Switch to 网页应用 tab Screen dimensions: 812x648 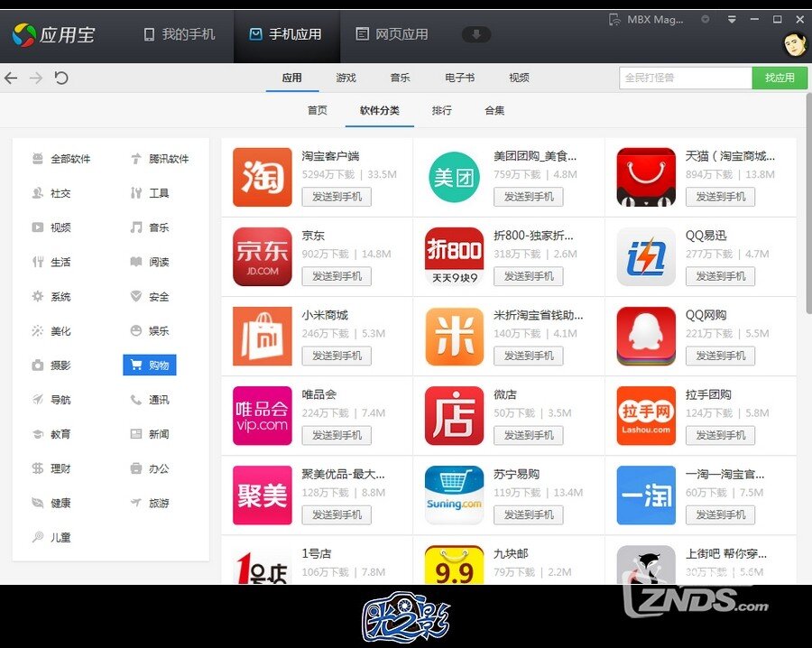click(x=392, y=34)
